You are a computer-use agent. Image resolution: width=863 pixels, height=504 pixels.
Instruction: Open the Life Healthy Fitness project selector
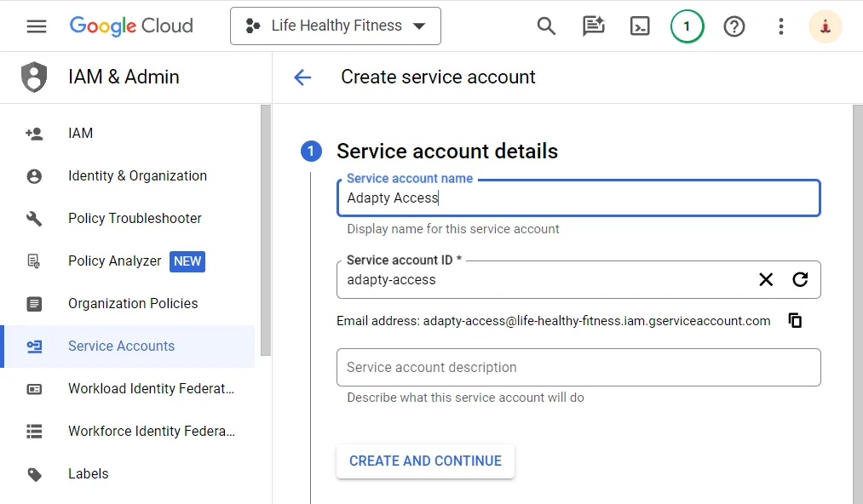click(x=335, y=26)
